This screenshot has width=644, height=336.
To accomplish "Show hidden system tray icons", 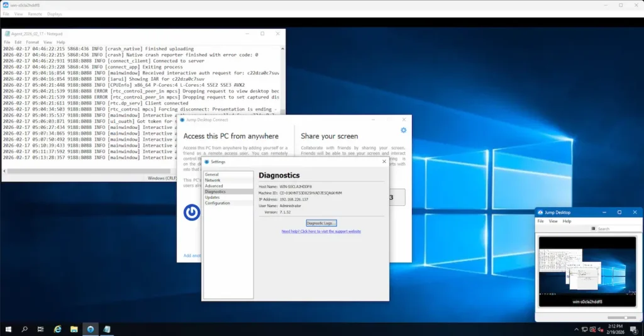I will coord(576,330).
